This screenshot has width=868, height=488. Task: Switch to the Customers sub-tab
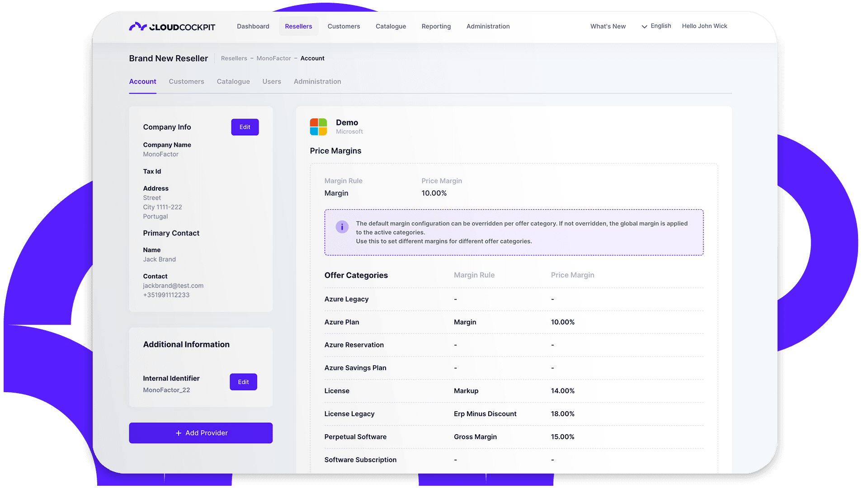coord(186,81)
